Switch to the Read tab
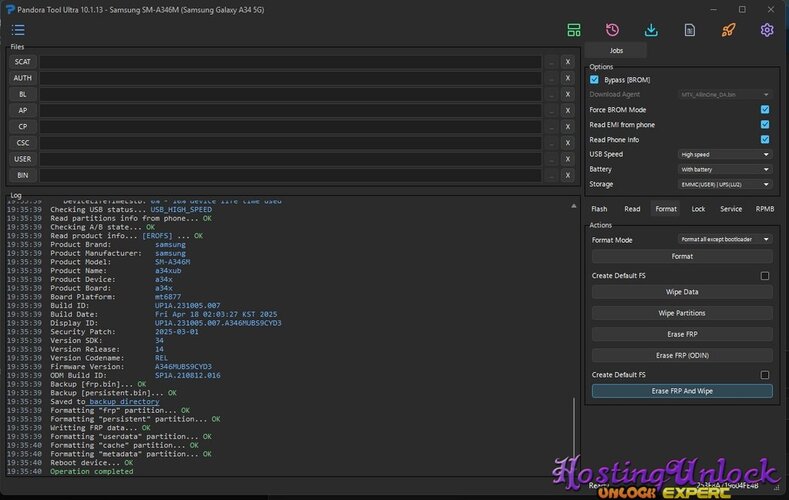The width and height of the screenshot is (789, 500). pos(633,209)
